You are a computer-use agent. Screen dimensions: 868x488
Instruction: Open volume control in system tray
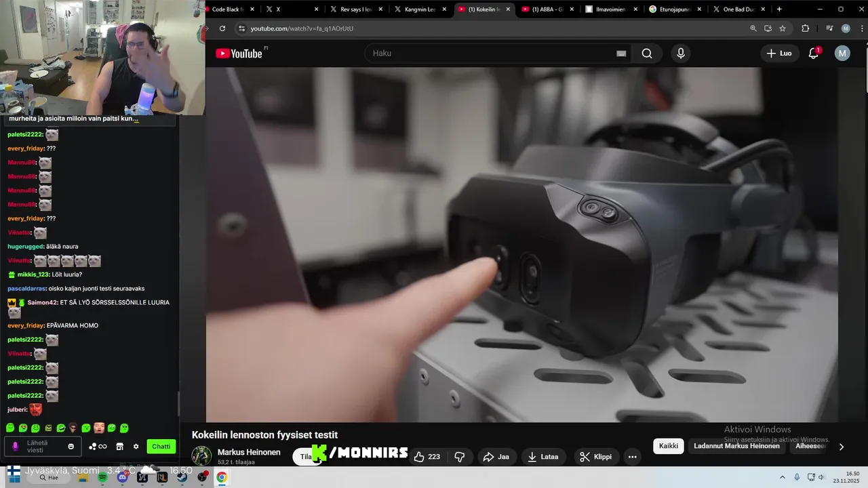pos(822,477)
